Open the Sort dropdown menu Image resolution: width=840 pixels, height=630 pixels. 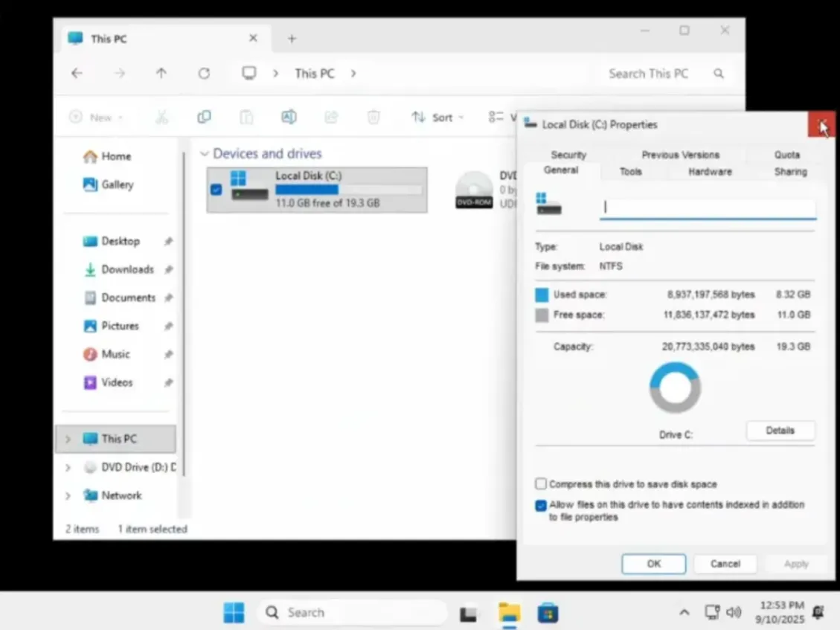pyautogui.click(x=438, y=117)
